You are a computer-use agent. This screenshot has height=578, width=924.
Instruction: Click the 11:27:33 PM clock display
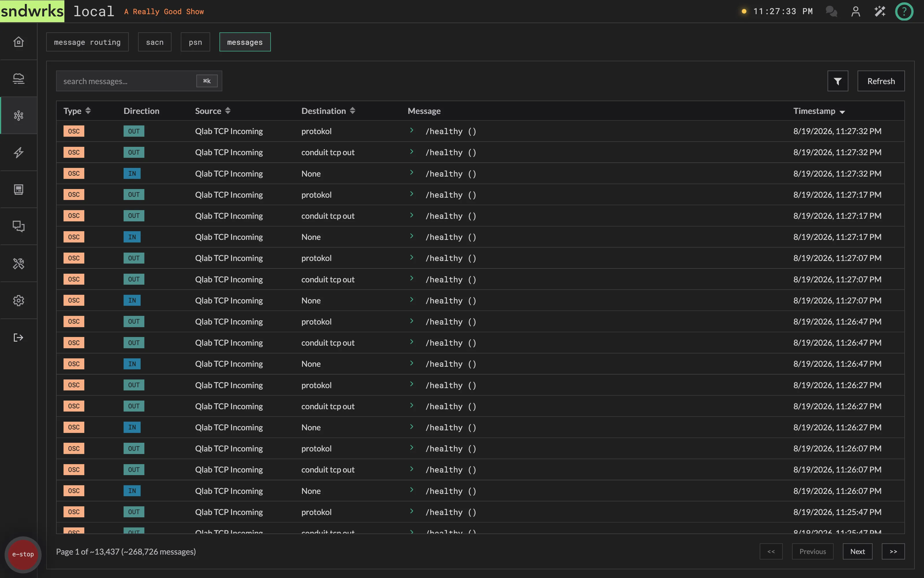pos(783,12)
